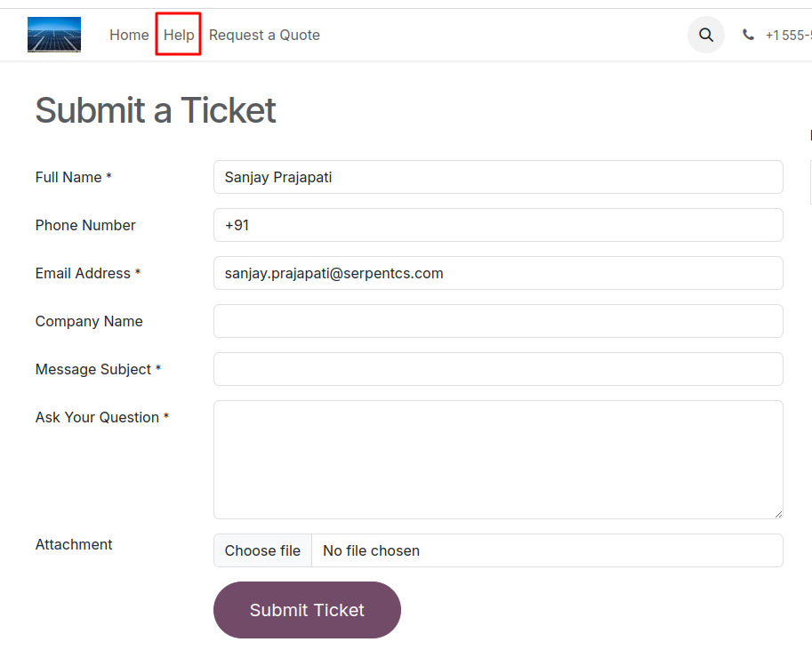Select the Email Address field
812x658 pixels.
click(x=498, y=273)
